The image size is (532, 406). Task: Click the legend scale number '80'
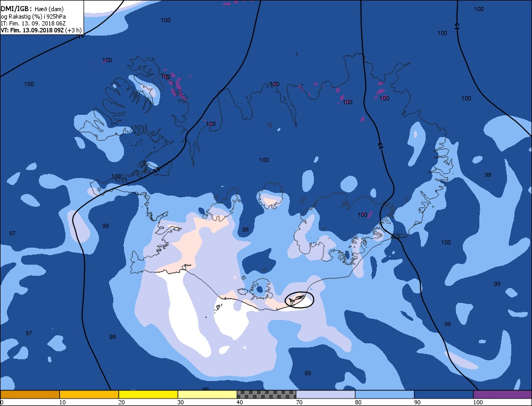coord(358,402)
